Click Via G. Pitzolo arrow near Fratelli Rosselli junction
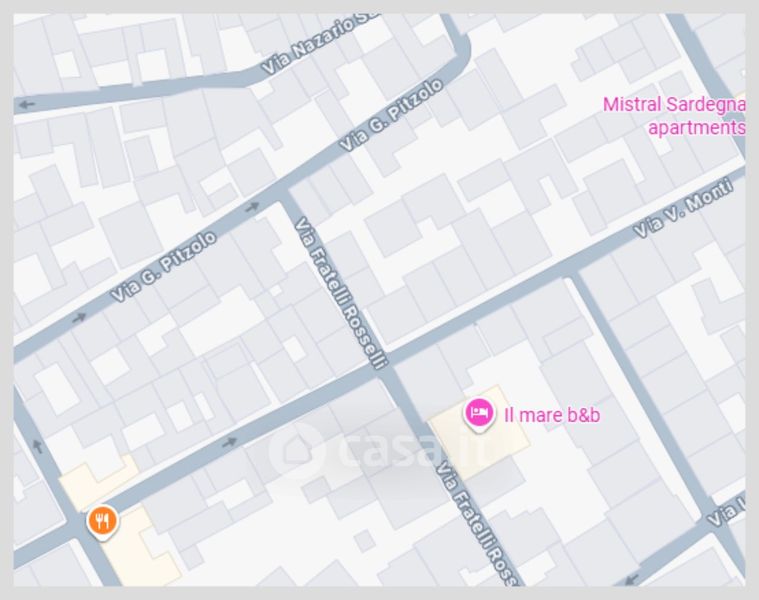The width and height of the screenshot is (759, 600). pos(252,208)
